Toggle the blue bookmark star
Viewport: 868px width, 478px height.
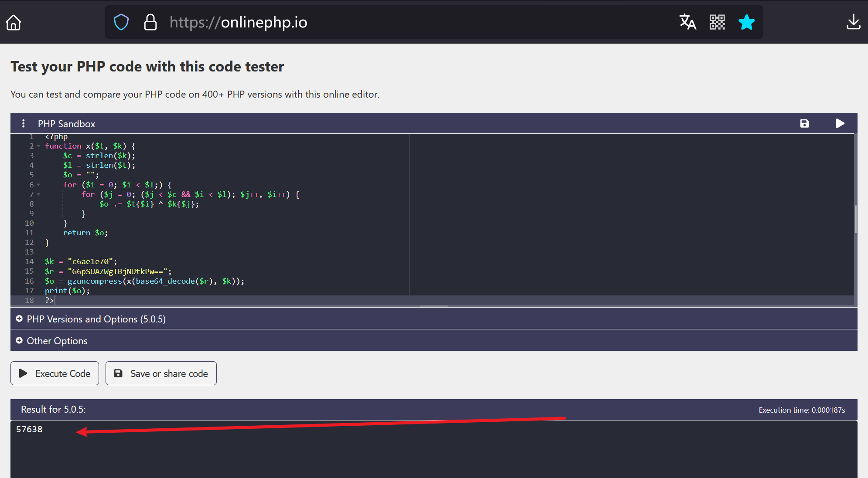746,22
